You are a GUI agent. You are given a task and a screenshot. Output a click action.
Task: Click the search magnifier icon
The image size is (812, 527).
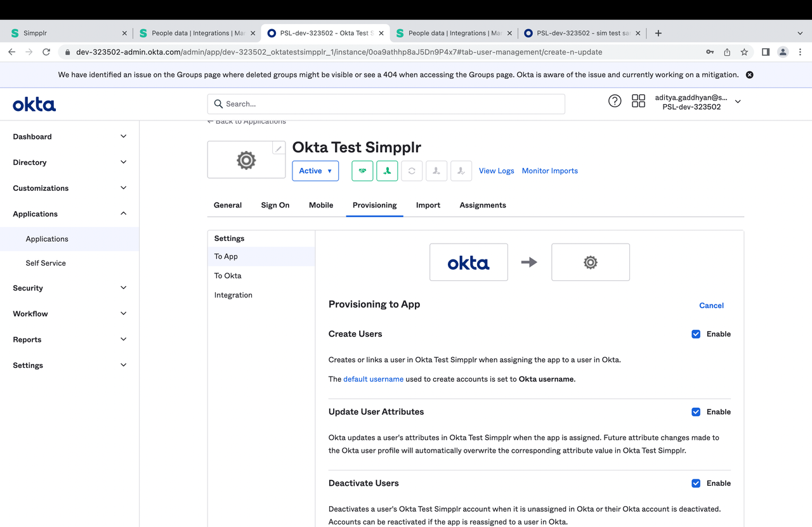point(218,103)
